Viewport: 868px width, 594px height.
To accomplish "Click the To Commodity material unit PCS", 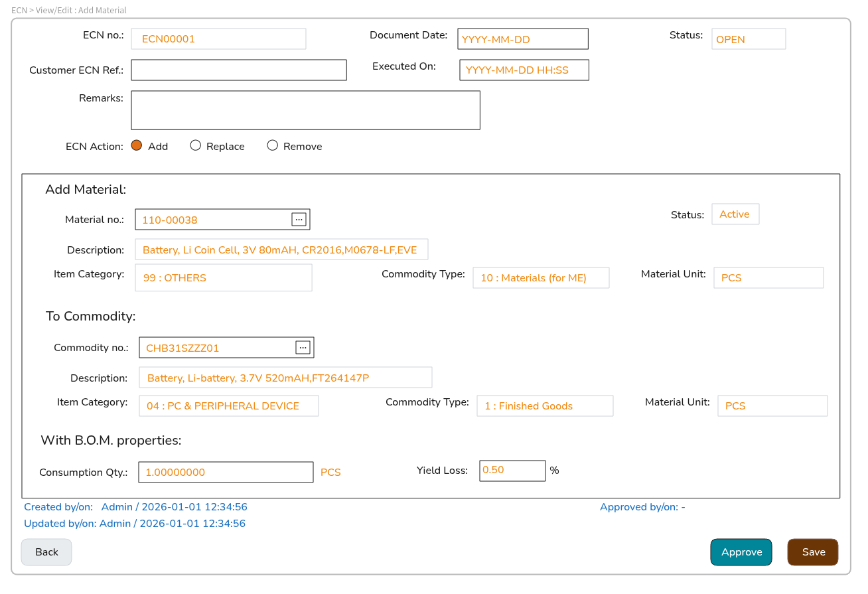I will pyautogui.click(x=772, y=406).
